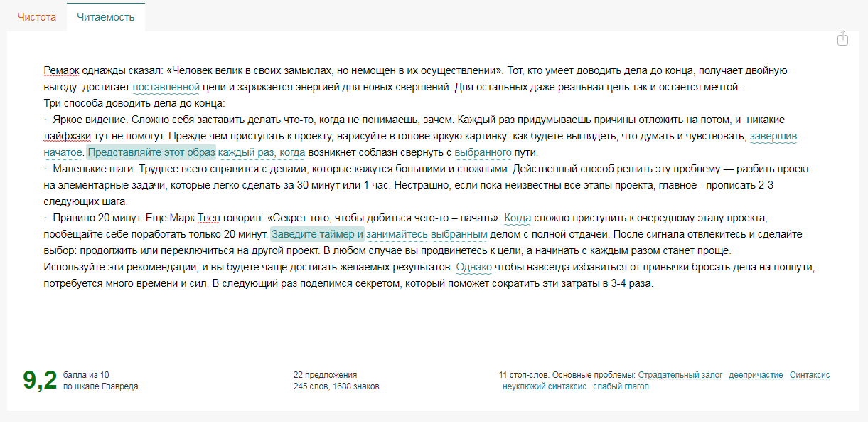This screenshot has height=422, width=868.
Task: Click underlined word Ремарк
Action: click(61, 70)
